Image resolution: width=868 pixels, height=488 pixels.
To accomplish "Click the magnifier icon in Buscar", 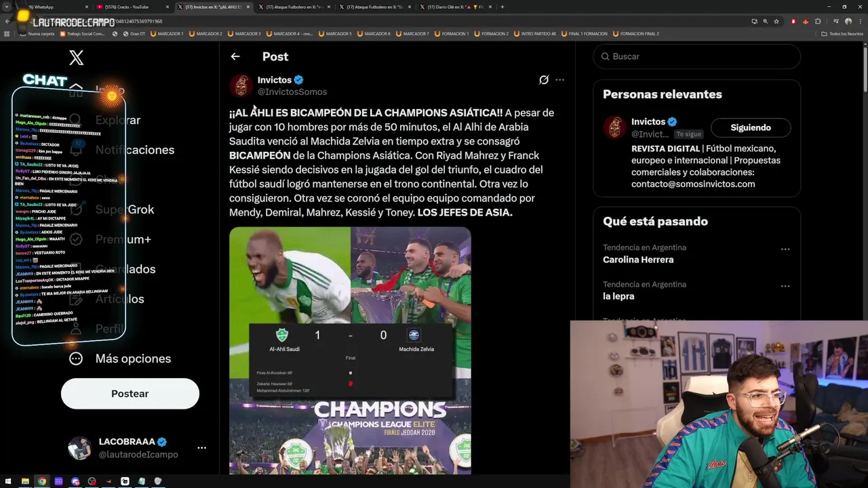I will 604,56.
